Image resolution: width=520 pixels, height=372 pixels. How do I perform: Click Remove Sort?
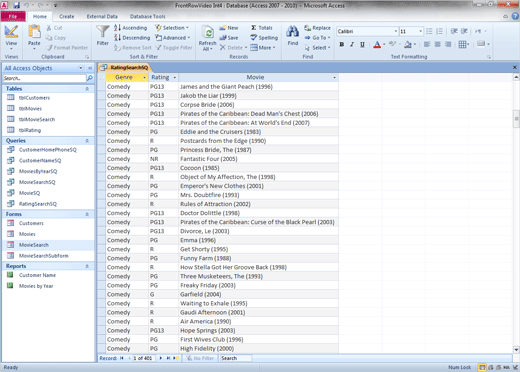pyautogui.click(x=132, y=48)
